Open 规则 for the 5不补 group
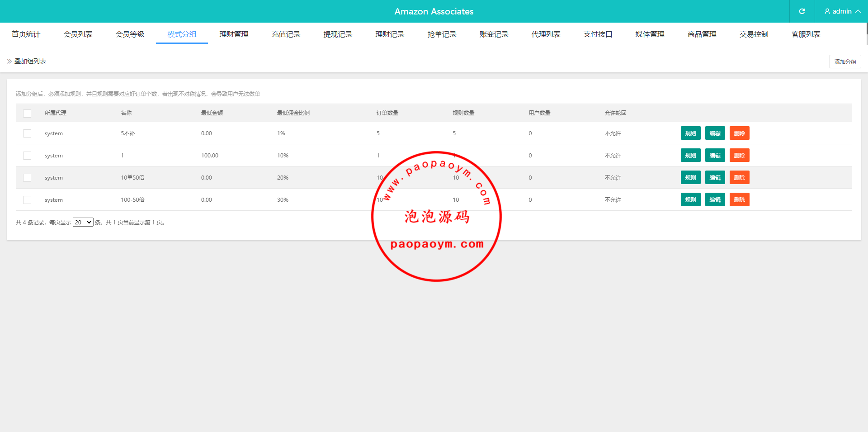 [690, 133]
